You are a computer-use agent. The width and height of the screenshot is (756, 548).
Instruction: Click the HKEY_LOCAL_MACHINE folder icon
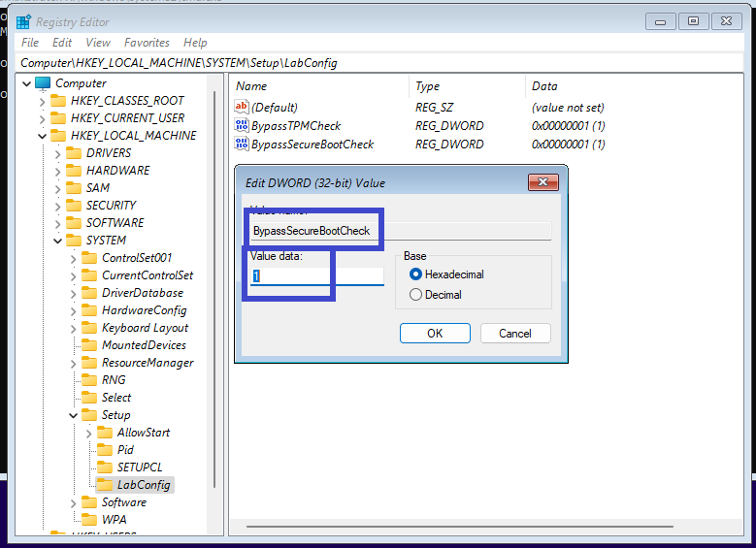point(58,136)
